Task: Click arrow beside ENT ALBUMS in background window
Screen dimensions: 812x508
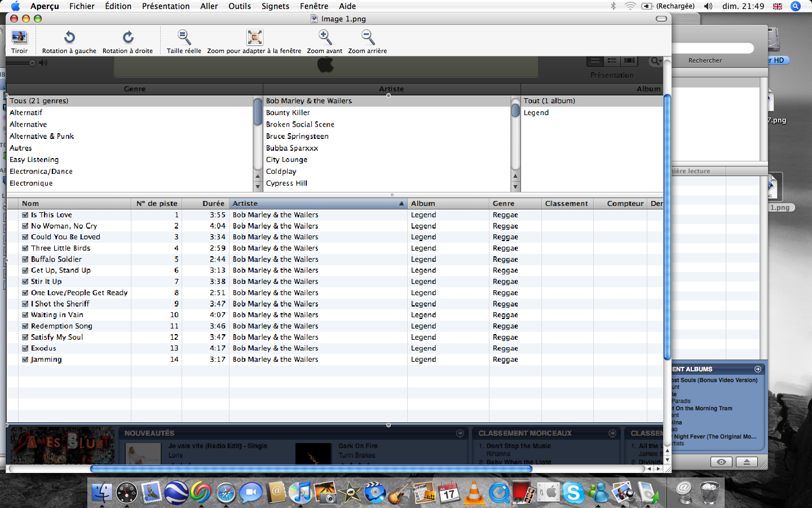Action: (758, 369)
